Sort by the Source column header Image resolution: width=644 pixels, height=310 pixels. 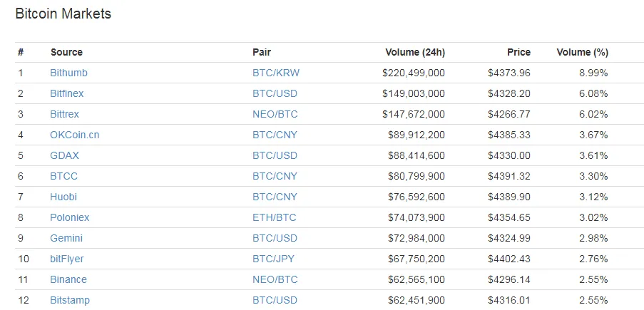click(x=66, y=52)
